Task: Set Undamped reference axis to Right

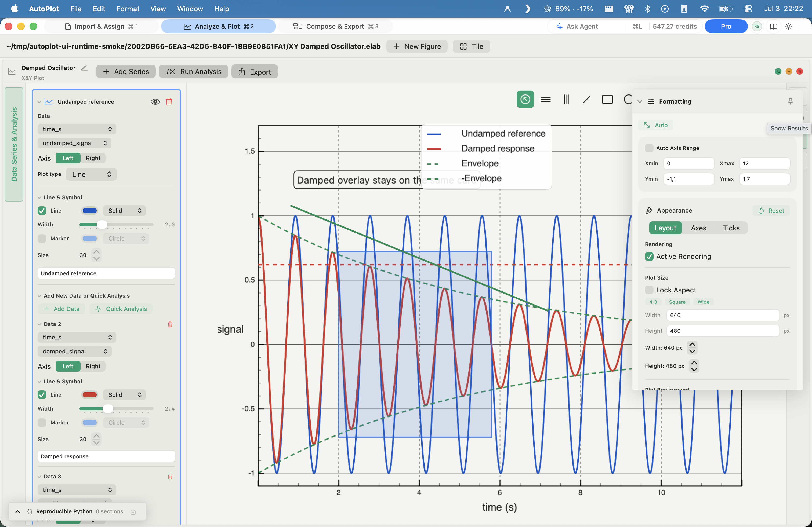Action: [93, 158]
